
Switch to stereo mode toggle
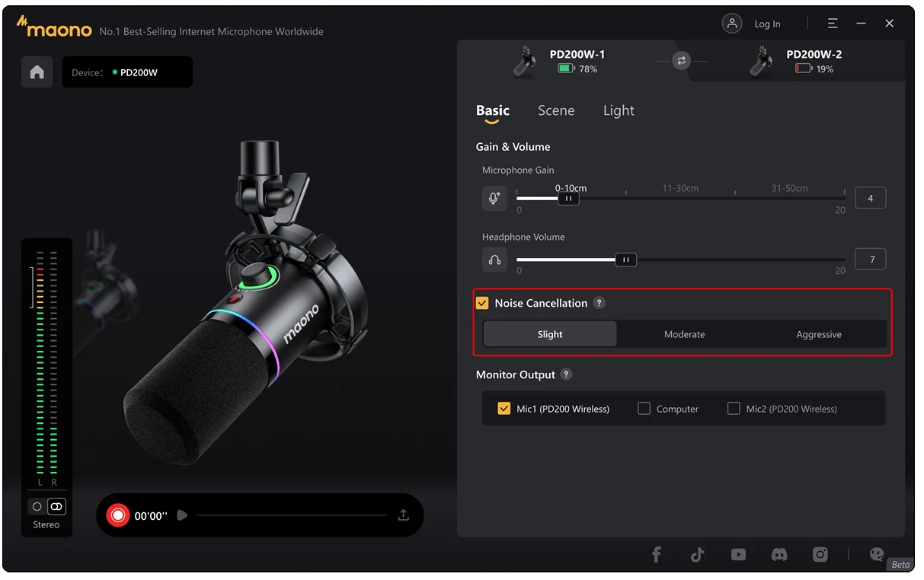pos(56,506)
